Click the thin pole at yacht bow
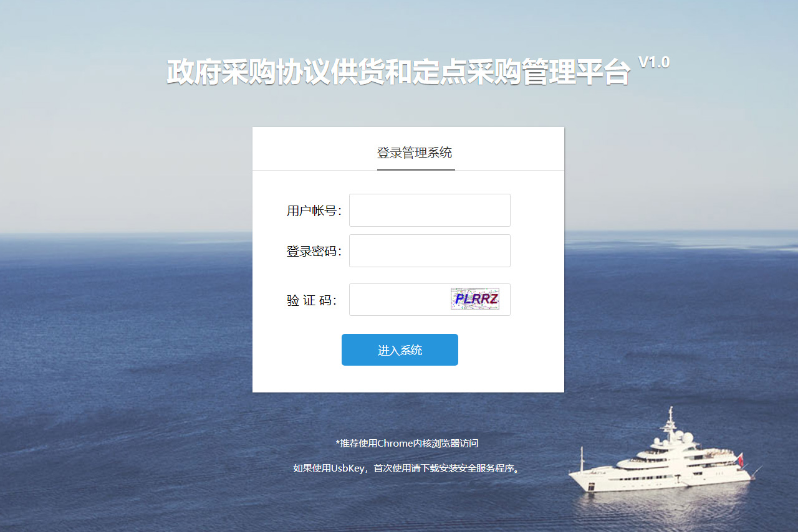Screen dimensions: 798x532 click(x=582, y=459)
